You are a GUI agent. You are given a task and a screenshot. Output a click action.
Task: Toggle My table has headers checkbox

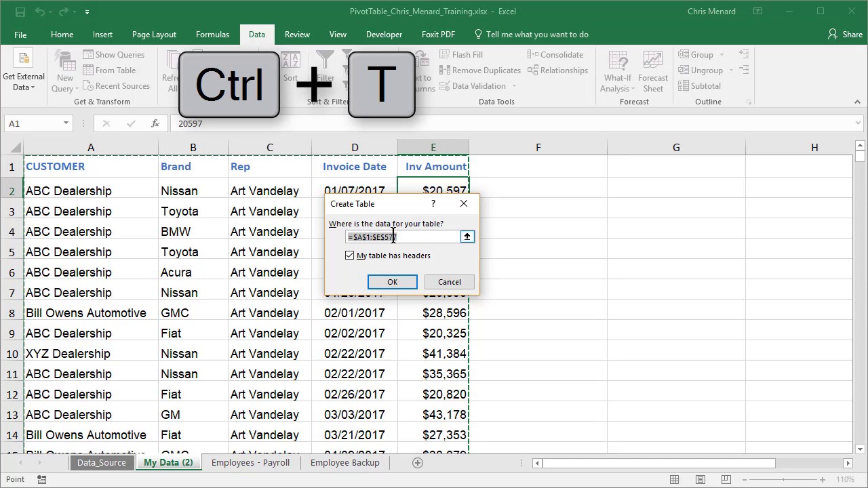click(350, 256)
